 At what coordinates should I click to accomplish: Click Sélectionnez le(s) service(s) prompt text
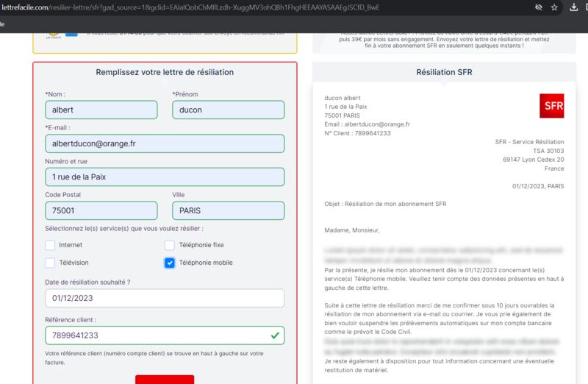(124, 229)
